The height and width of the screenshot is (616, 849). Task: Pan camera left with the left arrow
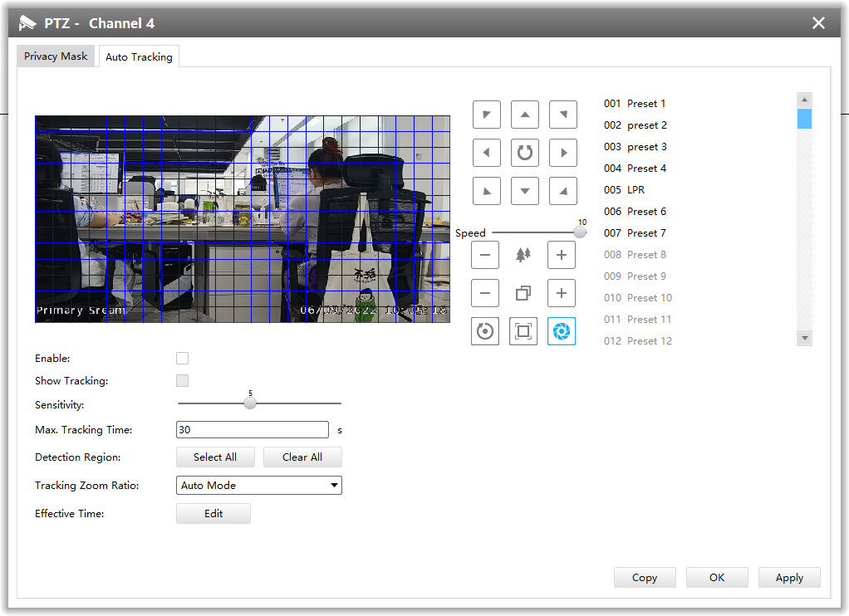(x=486, y=153)
